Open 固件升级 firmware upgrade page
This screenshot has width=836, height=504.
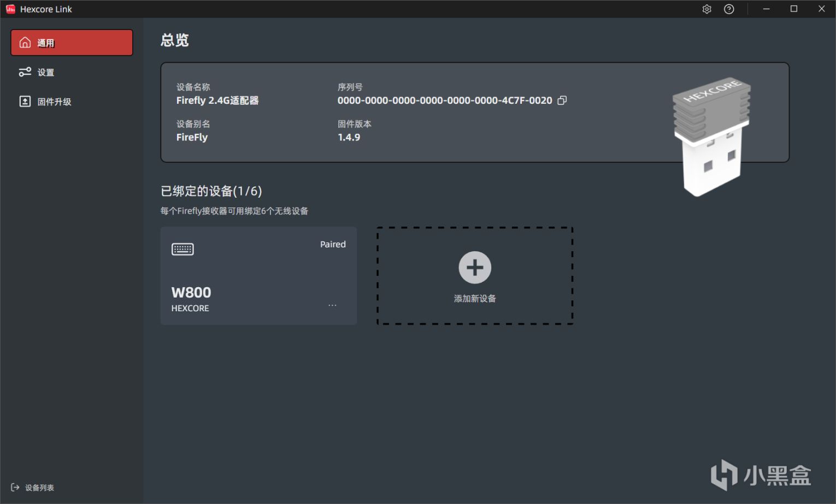[72, 102]
